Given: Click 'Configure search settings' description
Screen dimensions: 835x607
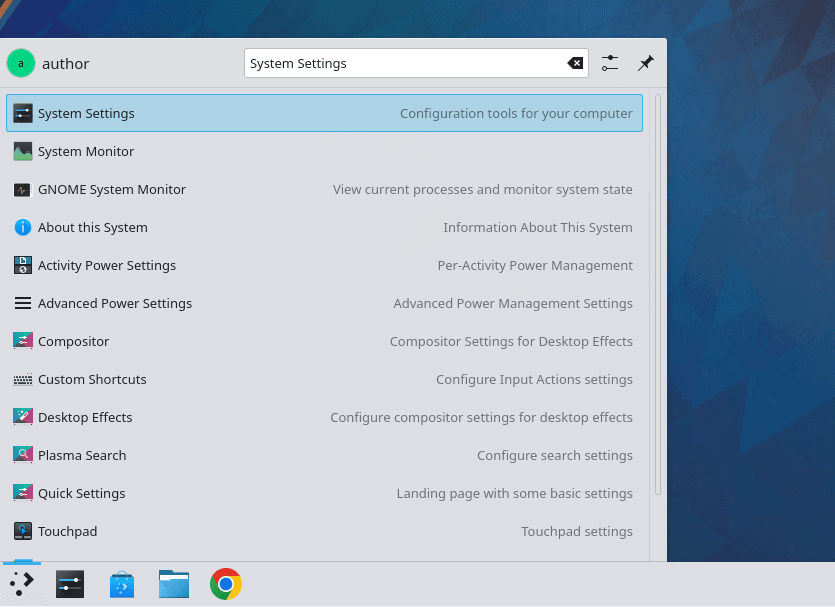Looking at the screenshot, I should (x=555, y=455).
